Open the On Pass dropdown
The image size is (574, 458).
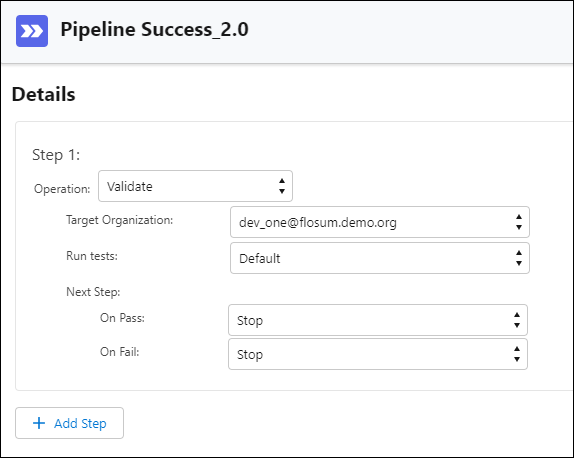pyautogui.click(x=378, y=320)
